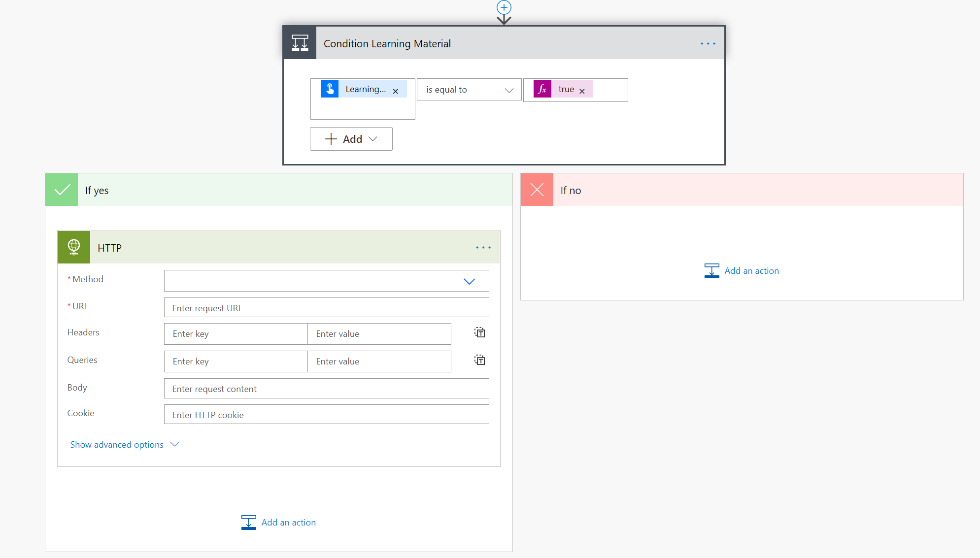Click the HTTP action globe icon
Image resolution: width=980 pixels, height=558 pixels.
[74, 247]
